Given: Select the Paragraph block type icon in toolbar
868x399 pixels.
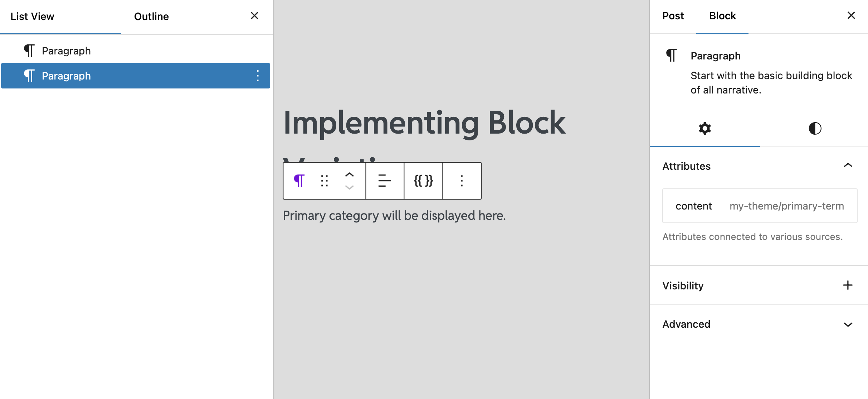Looking at the screenshot, I should 299,181.
